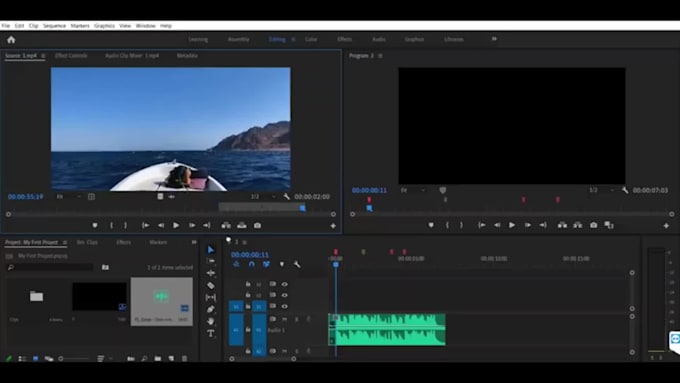Mute the Audio 1 track
The width and height of the screenshot is (680, 383).
tap(284, 319)
